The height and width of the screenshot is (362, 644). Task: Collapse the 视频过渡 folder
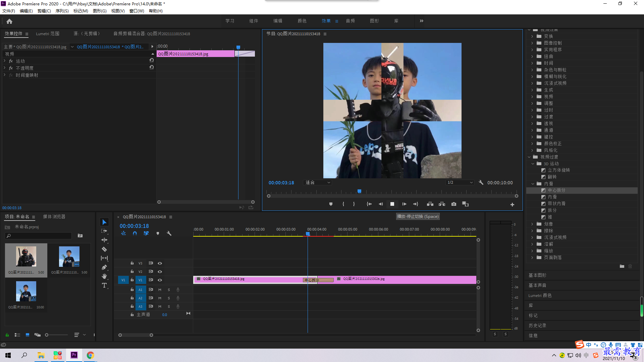click(529, 157)
